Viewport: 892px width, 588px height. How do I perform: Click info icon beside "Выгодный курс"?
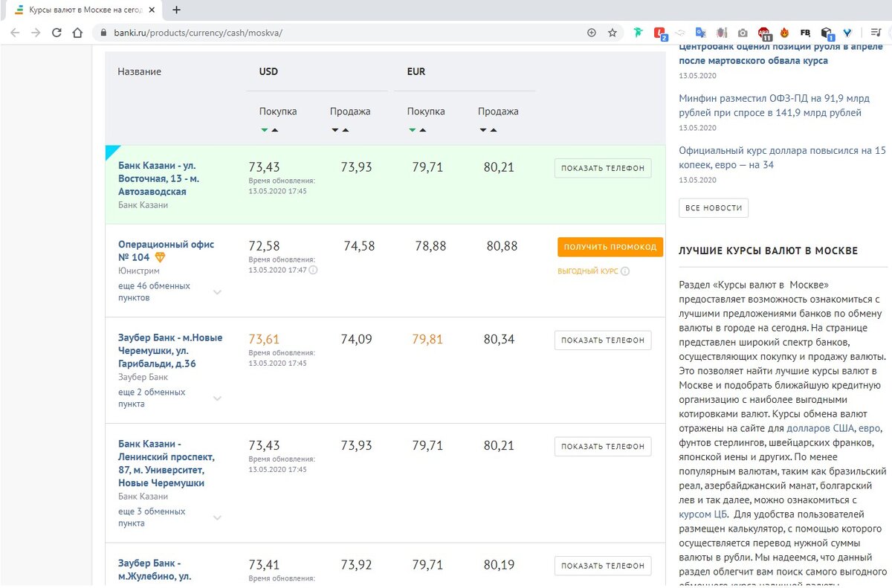[625, 271]
